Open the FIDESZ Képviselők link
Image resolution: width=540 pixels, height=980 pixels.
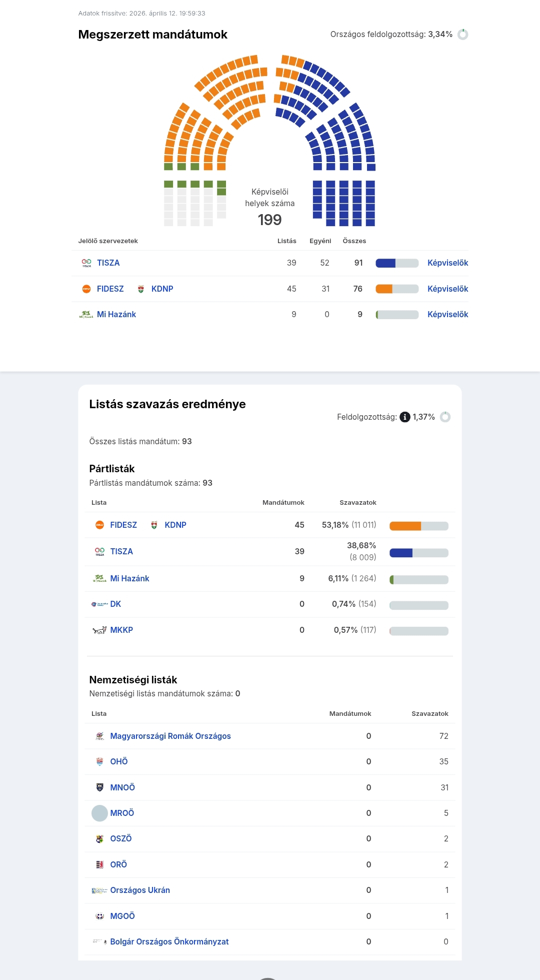(x=447, y=289)
